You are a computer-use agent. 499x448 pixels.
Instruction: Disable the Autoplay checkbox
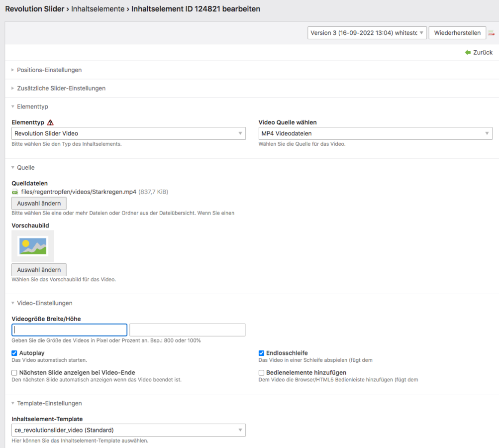tap(14, 353)
